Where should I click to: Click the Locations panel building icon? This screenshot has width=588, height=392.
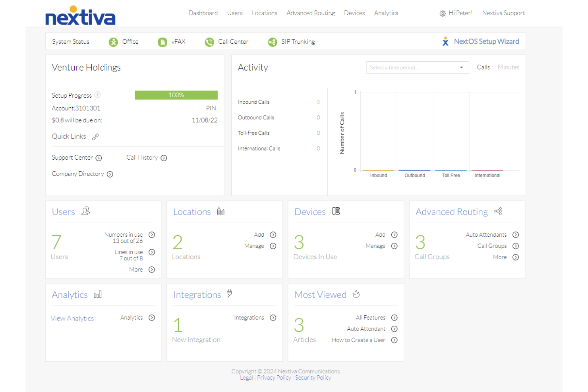[x=221, y=211]
